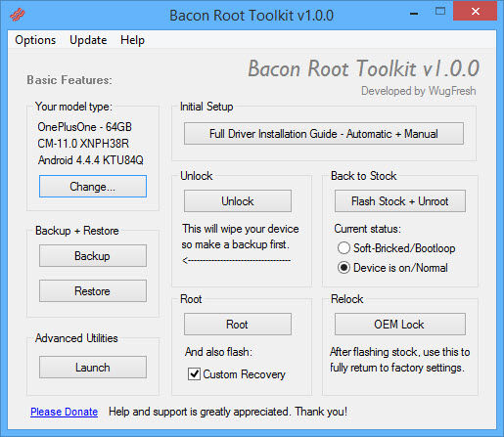Maximize the Bacon Root Toolkit window

pyautogui.click(x=440, y=12)
